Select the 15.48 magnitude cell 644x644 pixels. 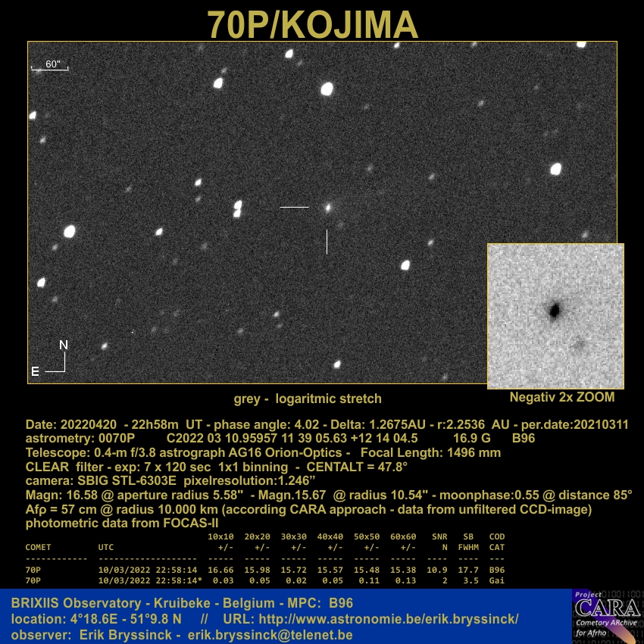tap(367, 570)
